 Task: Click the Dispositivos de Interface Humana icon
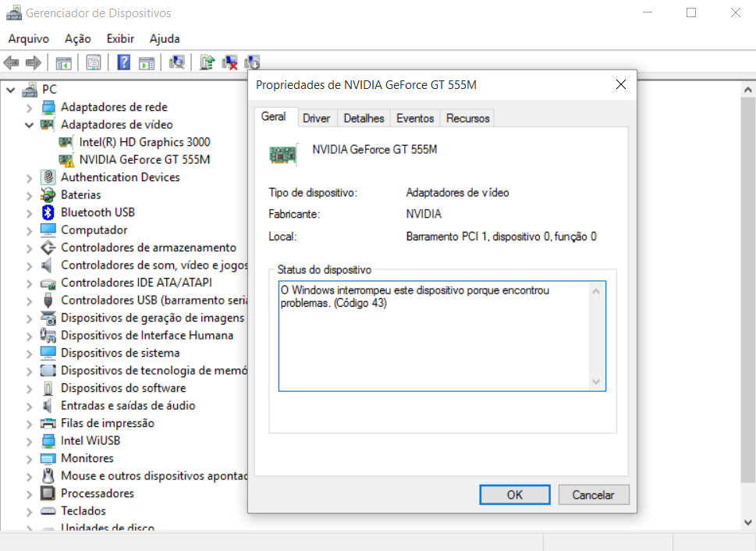tap(48, 336)
